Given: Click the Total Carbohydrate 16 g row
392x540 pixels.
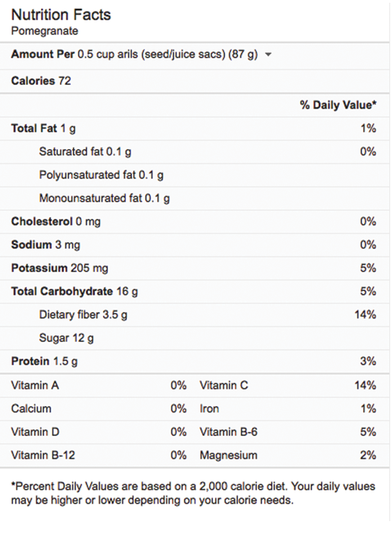Looking at the screenshot, I should [x=75, y=292].
